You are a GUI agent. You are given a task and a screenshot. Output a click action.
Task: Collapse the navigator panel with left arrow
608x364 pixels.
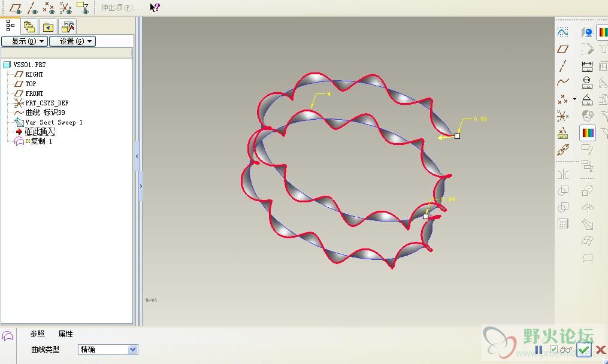click(137, 156)
